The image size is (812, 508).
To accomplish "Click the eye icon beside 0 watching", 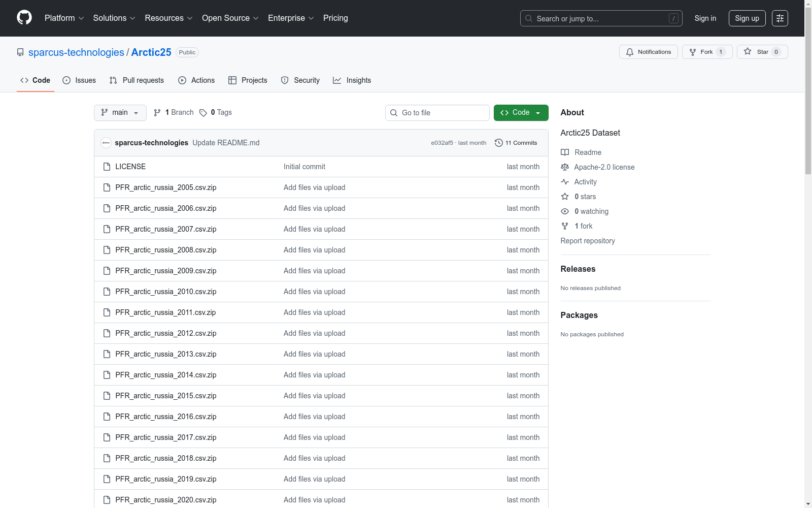I will pos(565,211).
